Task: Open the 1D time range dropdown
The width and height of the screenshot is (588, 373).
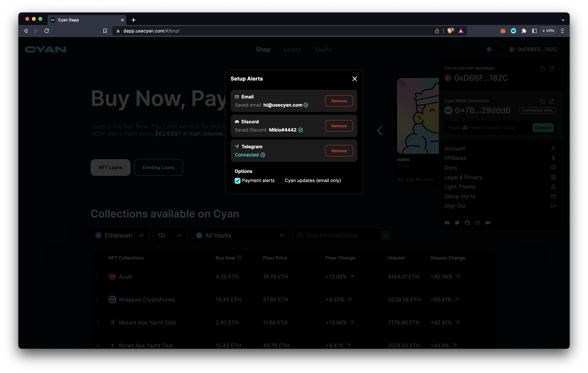Action: (x=170, y=235)
